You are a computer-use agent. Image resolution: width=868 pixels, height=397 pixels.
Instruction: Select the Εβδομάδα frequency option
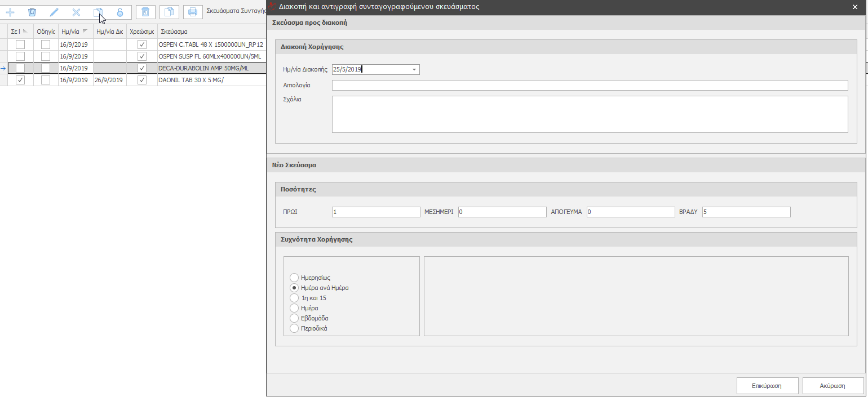pyautogui.click(x=294, y=318)
